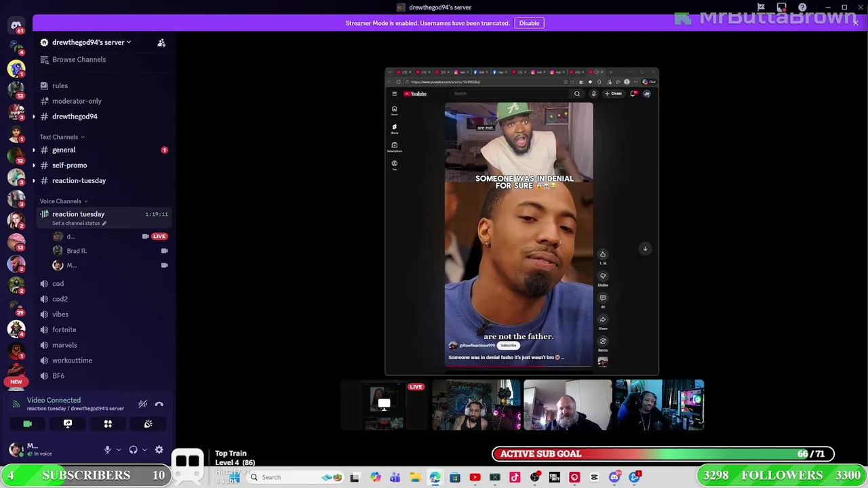Image resolution: width=868 pixels, height=488 pixels.
Task: Open File Explorer from taskbar
Action: pyautogui.click(x=415, y=478)
